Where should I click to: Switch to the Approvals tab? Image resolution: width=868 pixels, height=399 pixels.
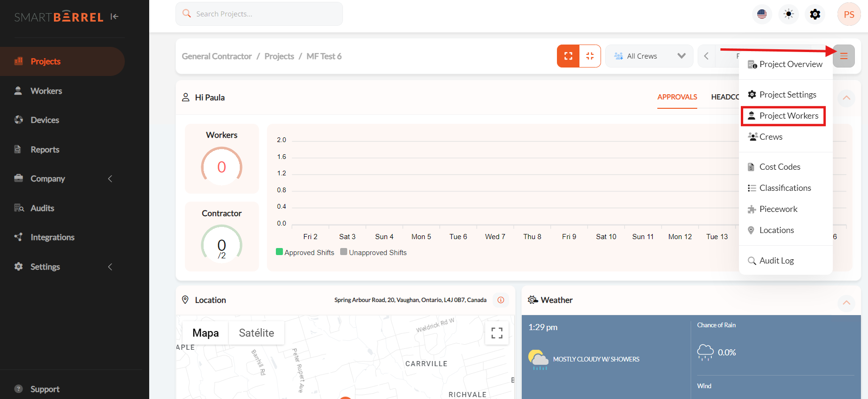(x=677, y=97)
